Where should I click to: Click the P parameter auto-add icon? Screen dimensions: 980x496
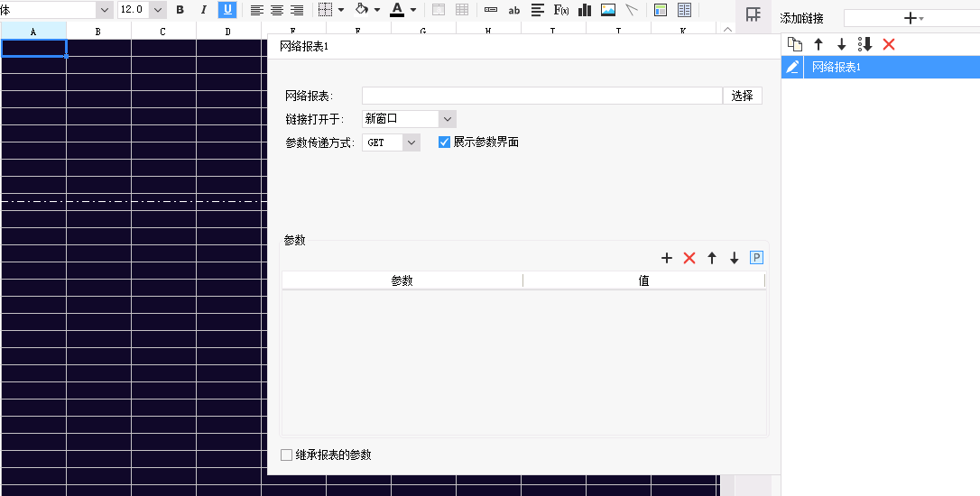pos(756,257)
